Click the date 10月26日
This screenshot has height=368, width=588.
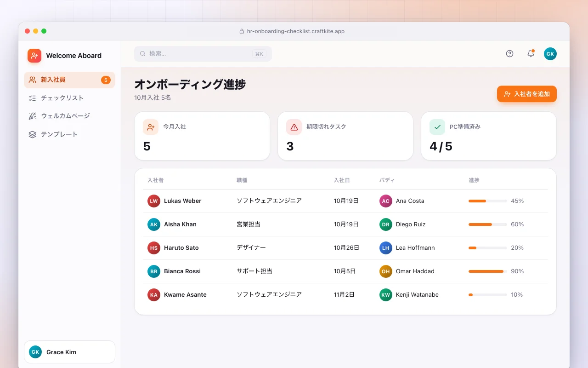[x=346, y=248]
